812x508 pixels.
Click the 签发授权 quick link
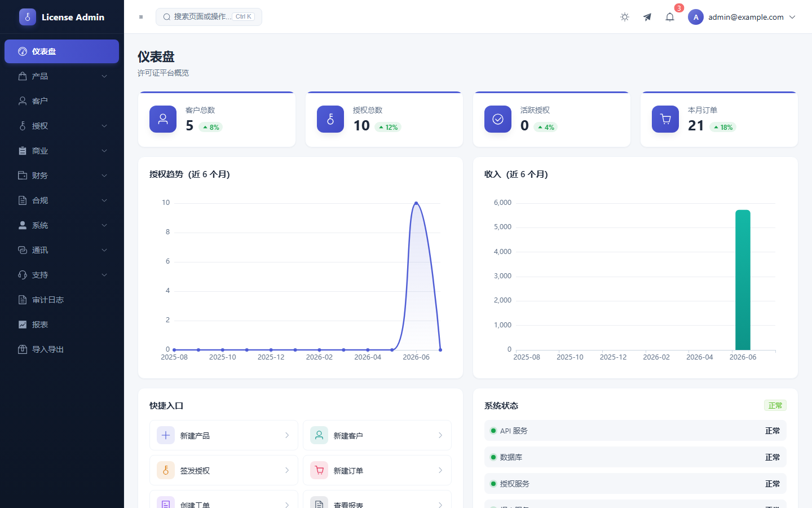[x=224, y=470]
